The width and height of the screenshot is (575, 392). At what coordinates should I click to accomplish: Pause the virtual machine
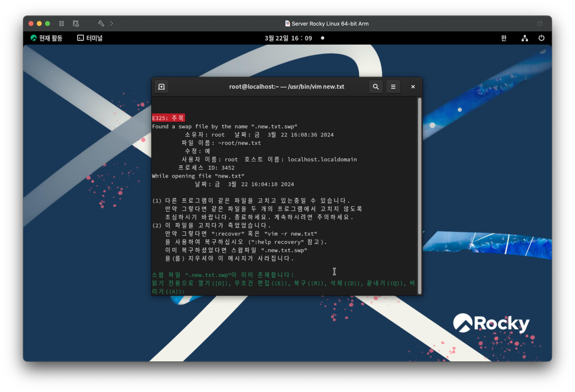point(62,24)
